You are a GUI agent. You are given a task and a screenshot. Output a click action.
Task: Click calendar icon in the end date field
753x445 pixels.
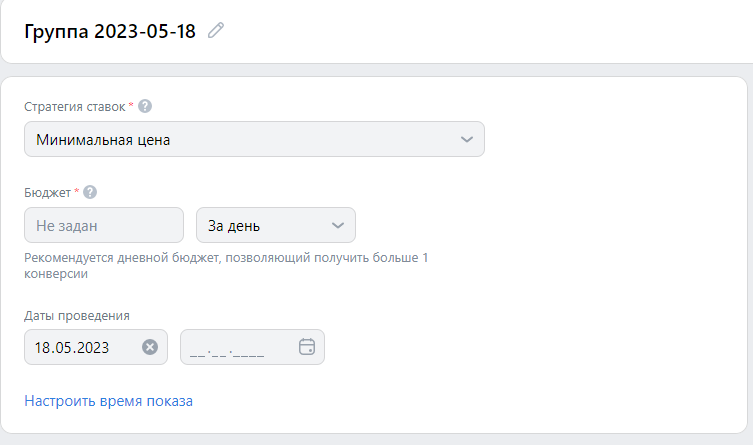tap(307, 347)
